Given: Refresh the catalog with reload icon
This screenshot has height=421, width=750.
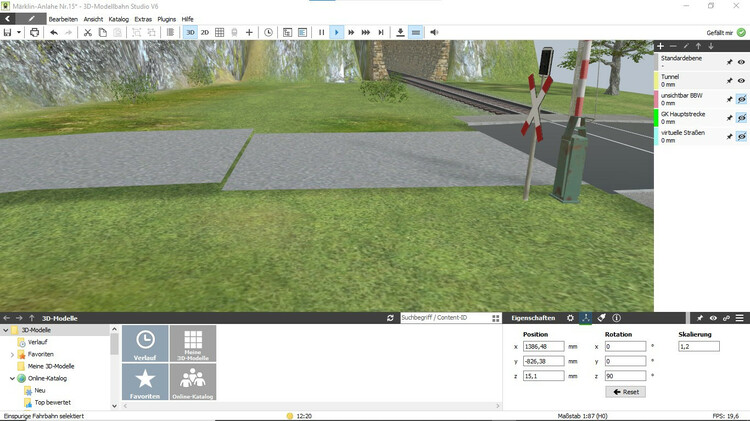Looking at the screenshot, I should coord(390,318).
